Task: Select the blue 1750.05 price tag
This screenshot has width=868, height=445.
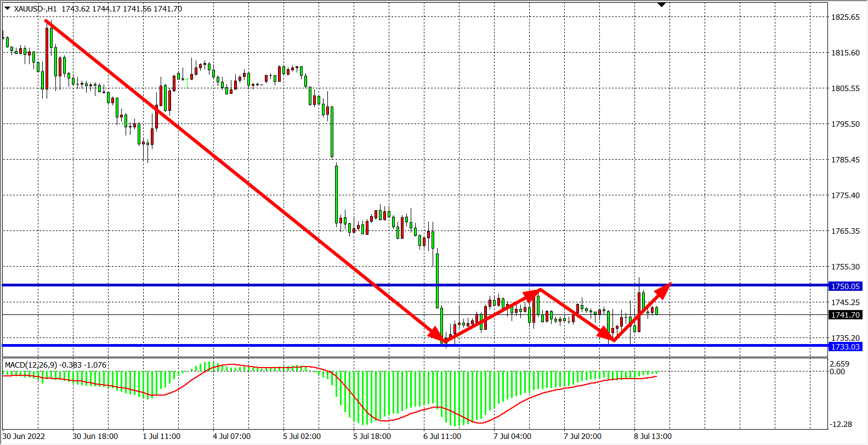Action: tap(846, 286)
